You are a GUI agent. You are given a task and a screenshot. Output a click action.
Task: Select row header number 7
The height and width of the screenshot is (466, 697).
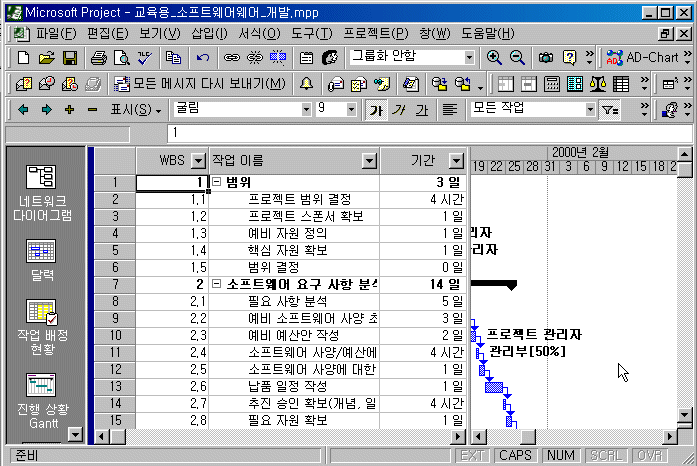click(115, 284)
